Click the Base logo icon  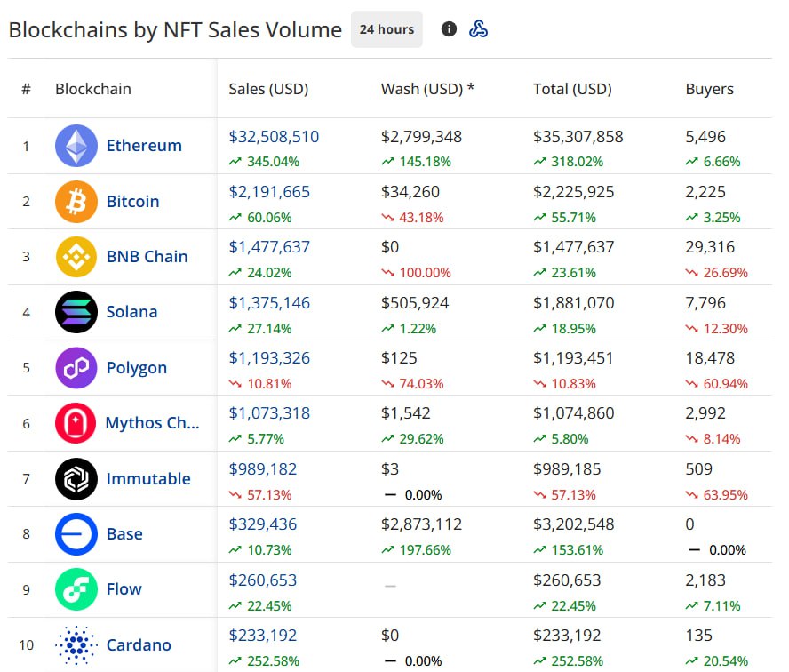(x=76, y=534)
